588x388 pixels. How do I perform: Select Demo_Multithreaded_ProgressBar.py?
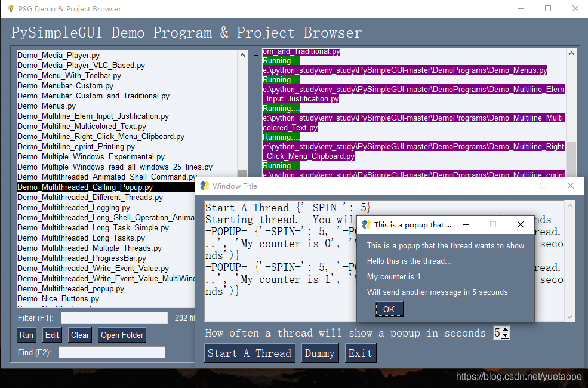click(82, 258)
